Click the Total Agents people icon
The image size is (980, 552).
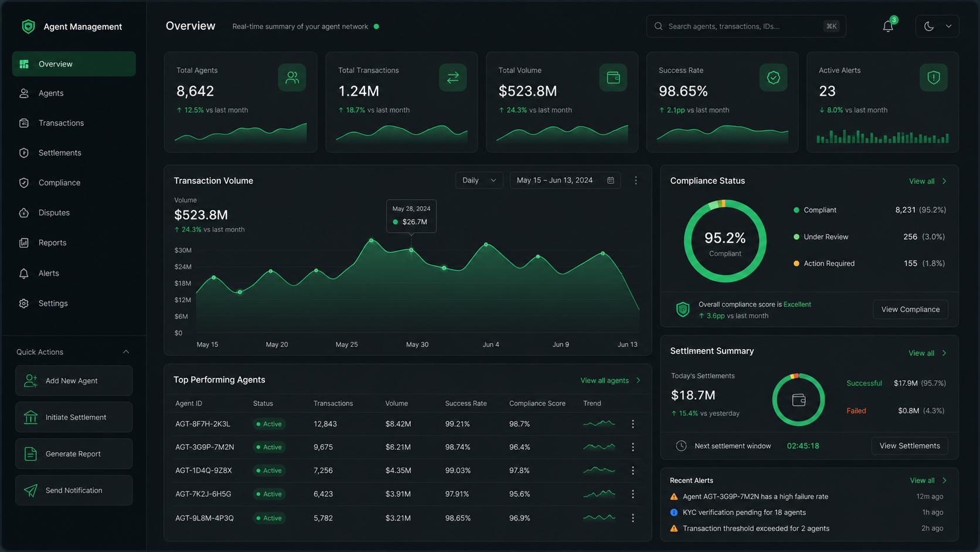(292, 77)
